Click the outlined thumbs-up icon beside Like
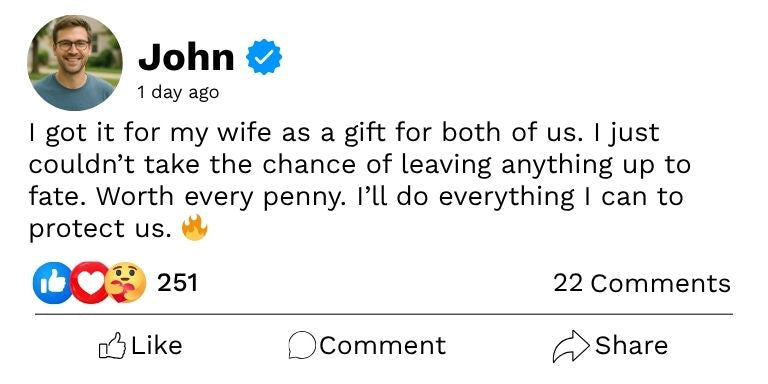The width and height of the screenshot is (768, 384). coord(112,345)
